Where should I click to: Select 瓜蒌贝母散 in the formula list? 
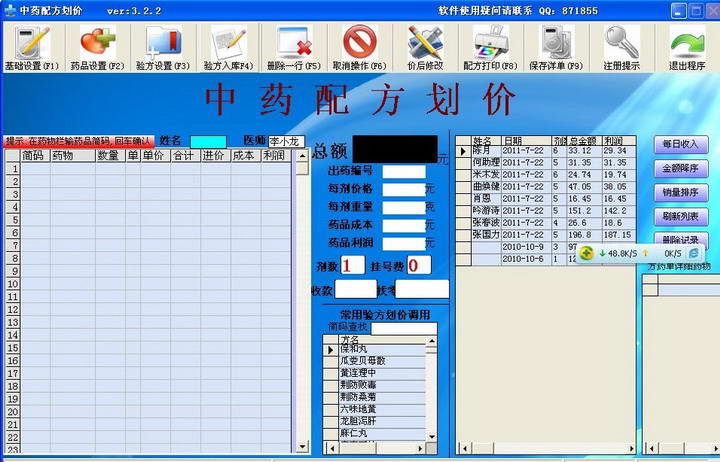tap(375, 361)
